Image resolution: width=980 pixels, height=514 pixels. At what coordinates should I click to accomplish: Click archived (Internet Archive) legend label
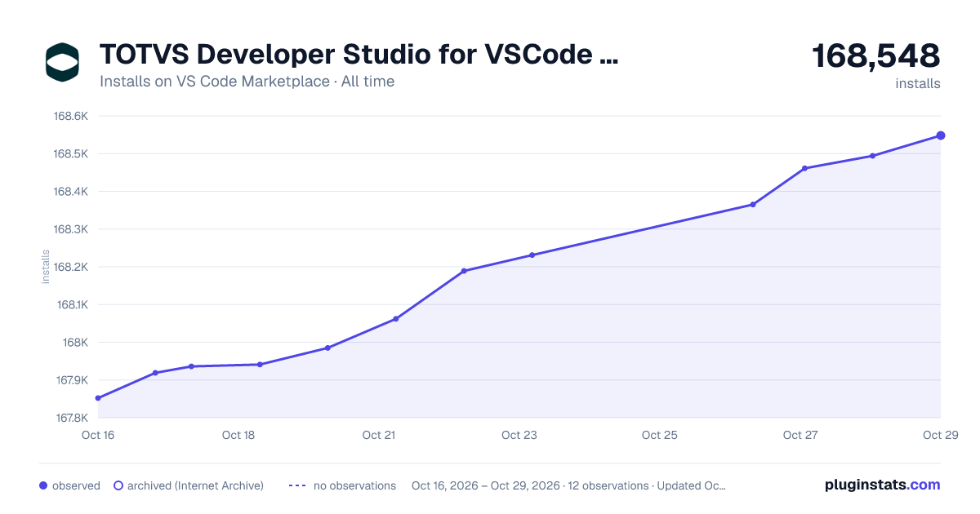195,485
